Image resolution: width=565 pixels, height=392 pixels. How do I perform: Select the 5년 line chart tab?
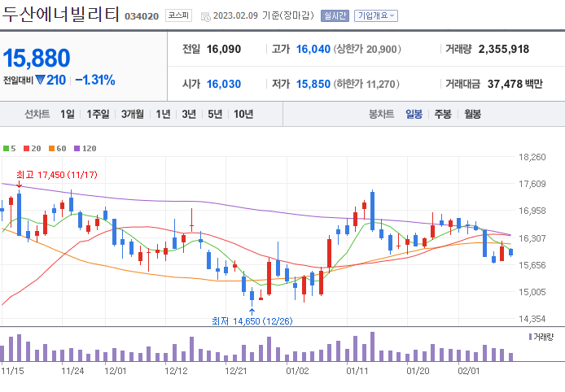[215, 114]
